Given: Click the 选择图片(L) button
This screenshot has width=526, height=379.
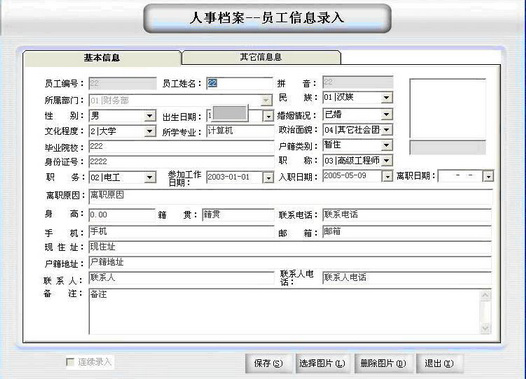Looking at the screenshot, I should click(x=322, y=364).
